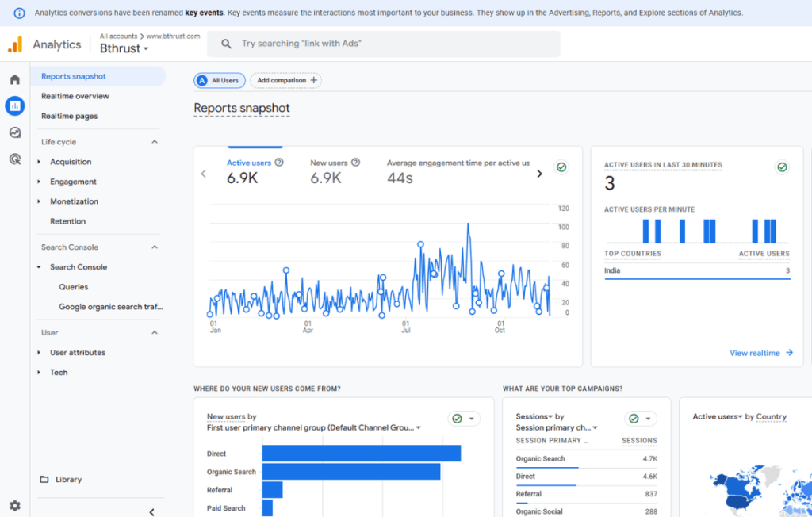Click the info icon in banner
812x517 pixels.
tap(19, 13)
